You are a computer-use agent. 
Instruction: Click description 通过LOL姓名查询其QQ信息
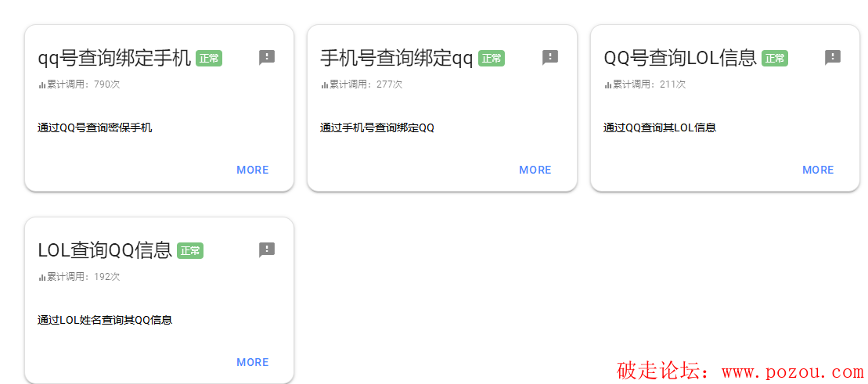(x=105, y=320)
